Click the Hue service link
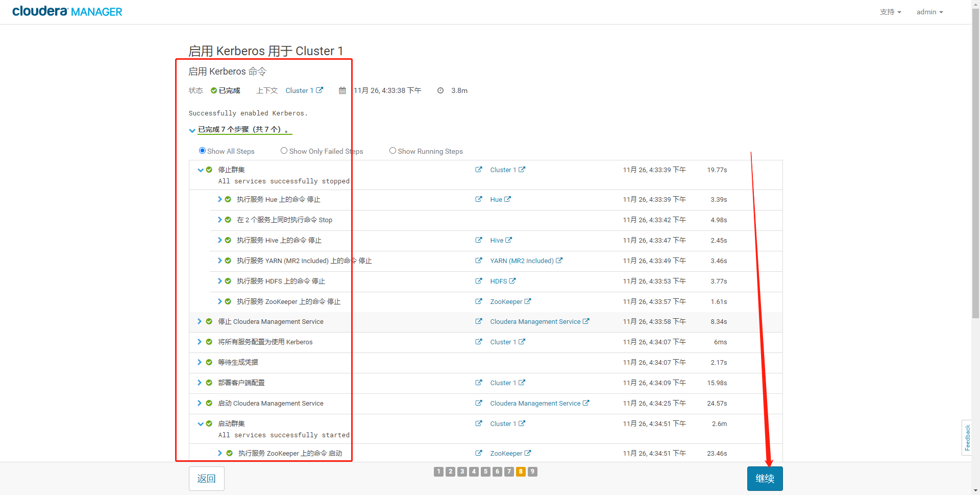Image resolution: width=980 pixels, height=495 pixels. coord(500,199)
